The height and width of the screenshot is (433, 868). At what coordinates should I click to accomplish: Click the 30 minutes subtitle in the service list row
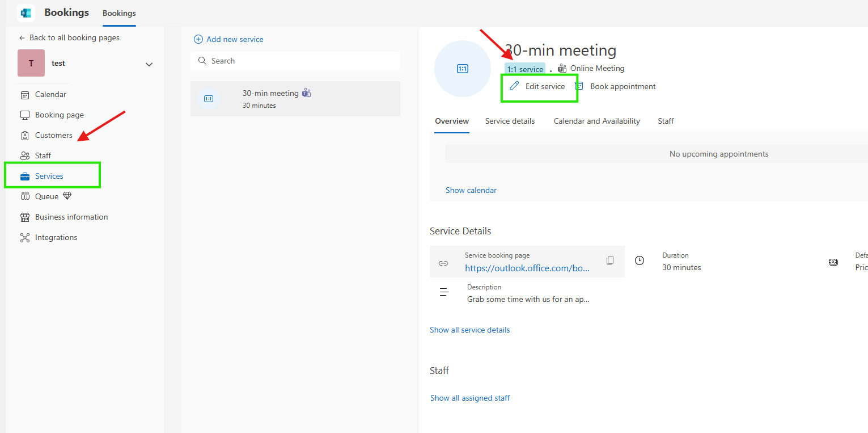point(259,106)
